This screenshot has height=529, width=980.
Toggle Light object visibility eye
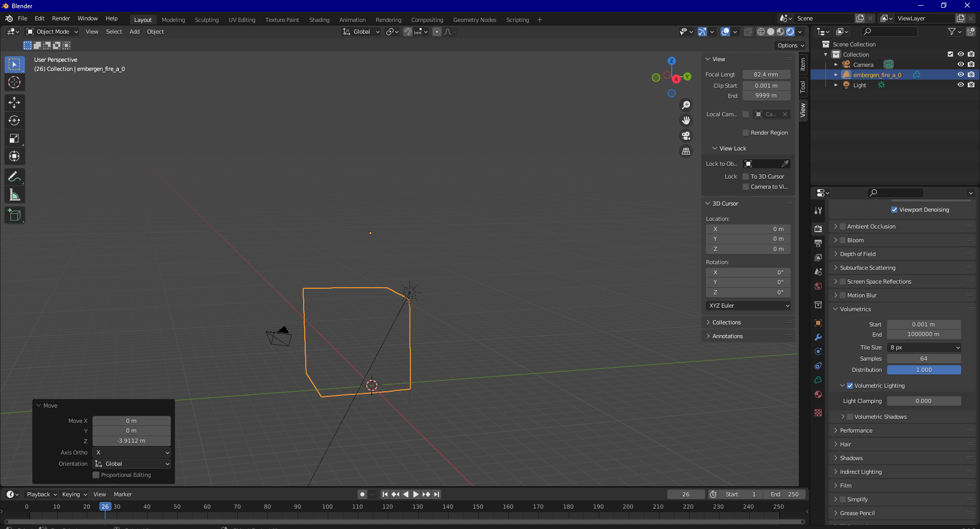click(x=961, y=85)
